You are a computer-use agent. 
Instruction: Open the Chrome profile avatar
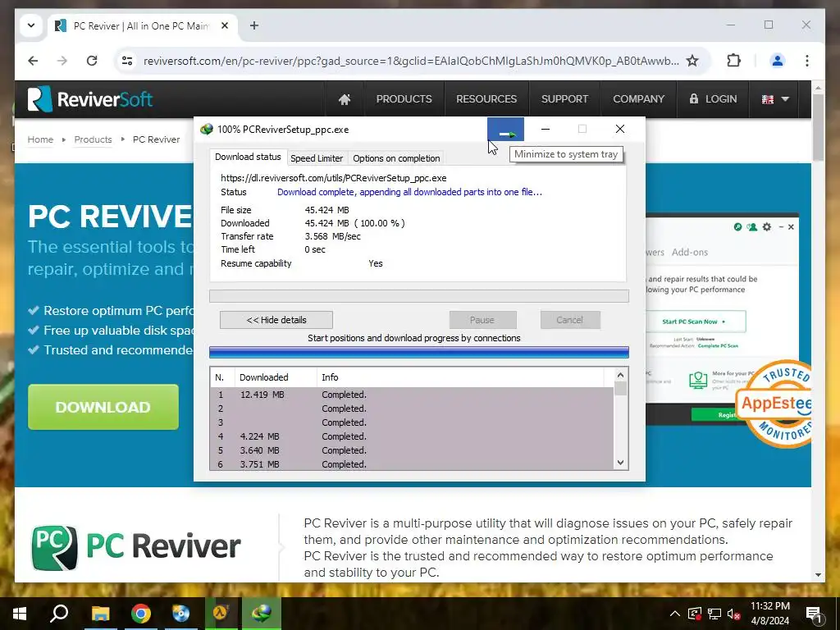[778, 61]
